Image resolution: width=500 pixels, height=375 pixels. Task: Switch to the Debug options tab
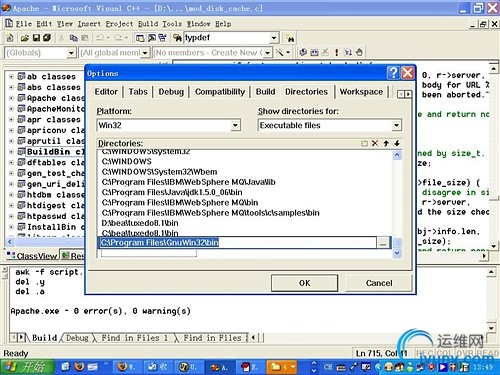171,92
